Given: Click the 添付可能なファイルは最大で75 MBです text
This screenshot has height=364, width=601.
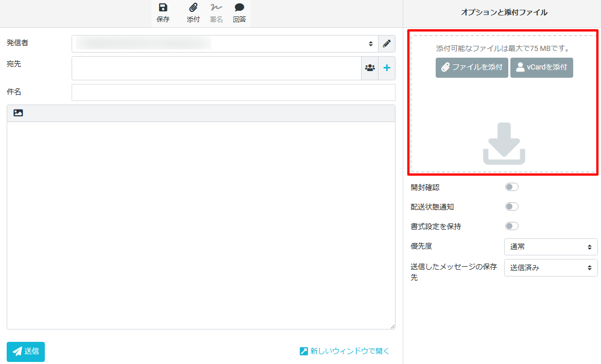Looking at the screenshot, I should (504, 48).
